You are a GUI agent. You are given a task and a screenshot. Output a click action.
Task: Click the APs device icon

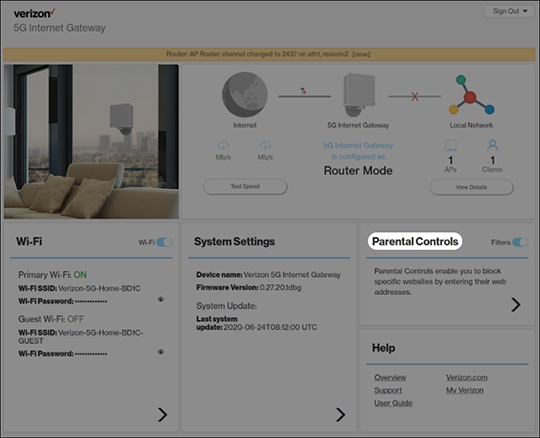pyautogui.click(x=450, y=145)
